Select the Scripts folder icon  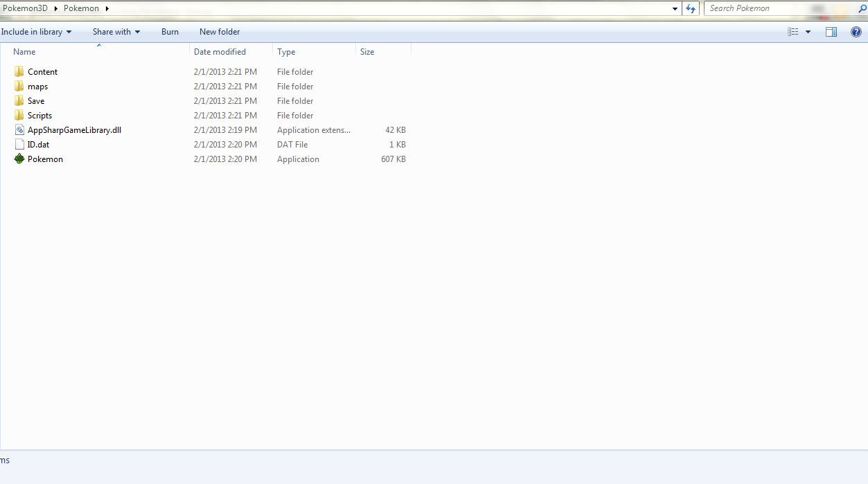click(19, 116)
